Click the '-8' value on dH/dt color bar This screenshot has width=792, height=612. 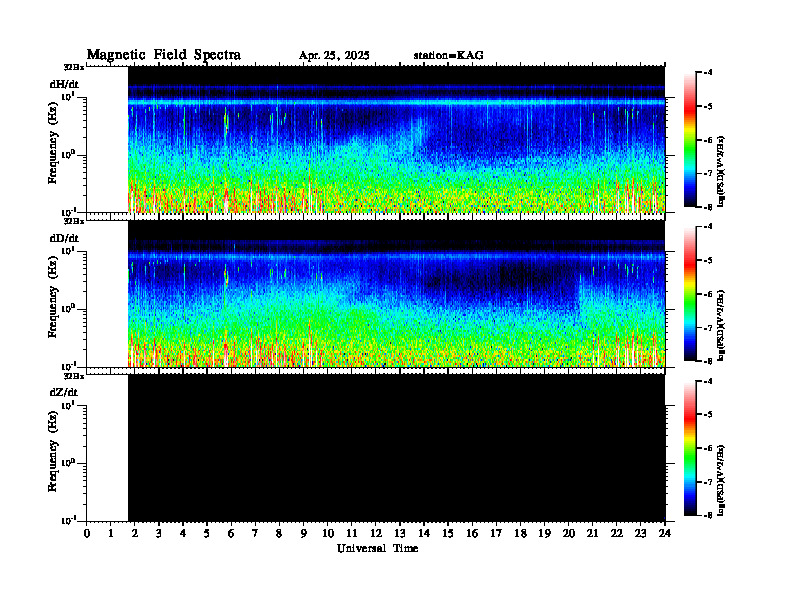click(708, 207)
